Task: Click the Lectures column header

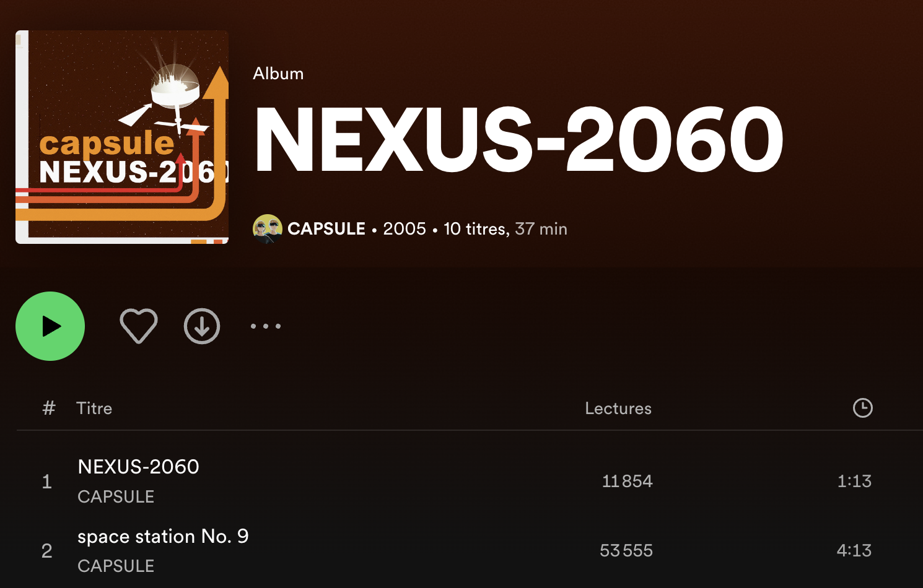Action: click(618, 409)
